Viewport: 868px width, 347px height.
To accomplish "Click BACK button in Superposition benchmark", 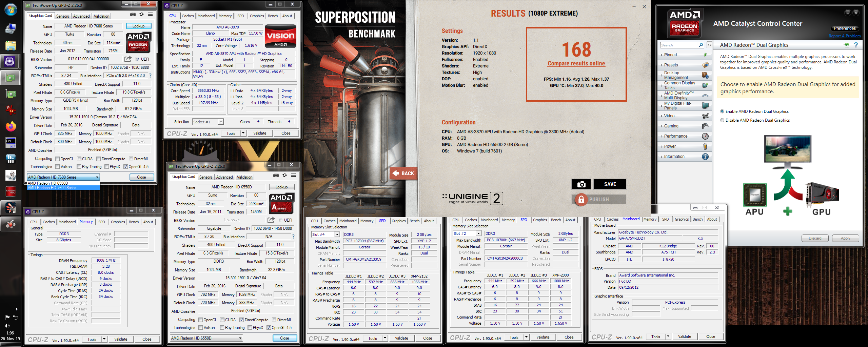I will [x=403, y=173].
